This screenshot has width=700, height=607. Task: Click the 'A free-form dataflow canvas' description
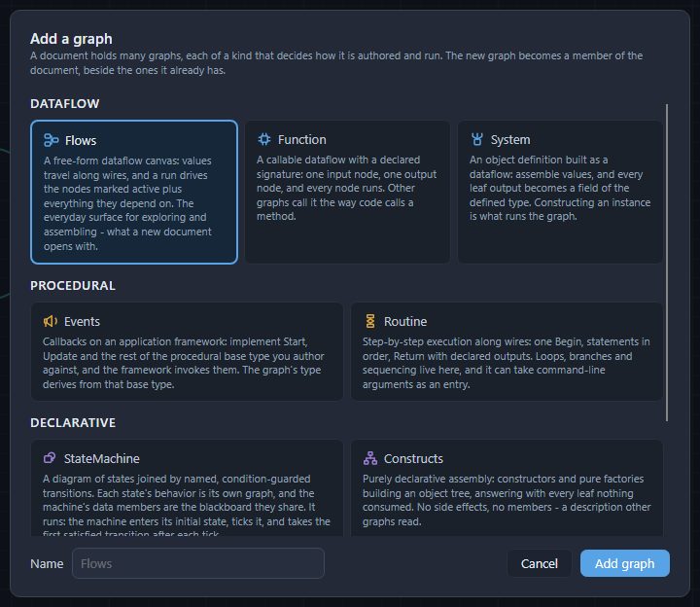(127, 203)
